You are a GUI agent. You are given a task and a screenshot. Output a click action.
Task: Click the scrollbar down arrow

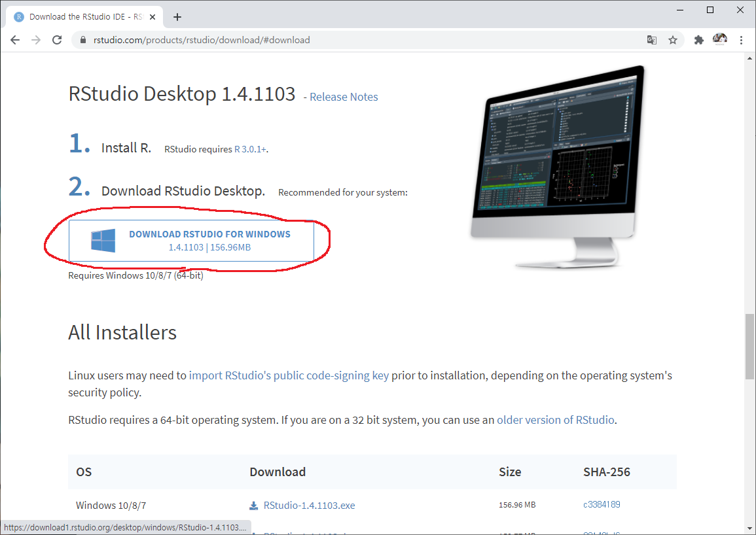coord(749,528)
